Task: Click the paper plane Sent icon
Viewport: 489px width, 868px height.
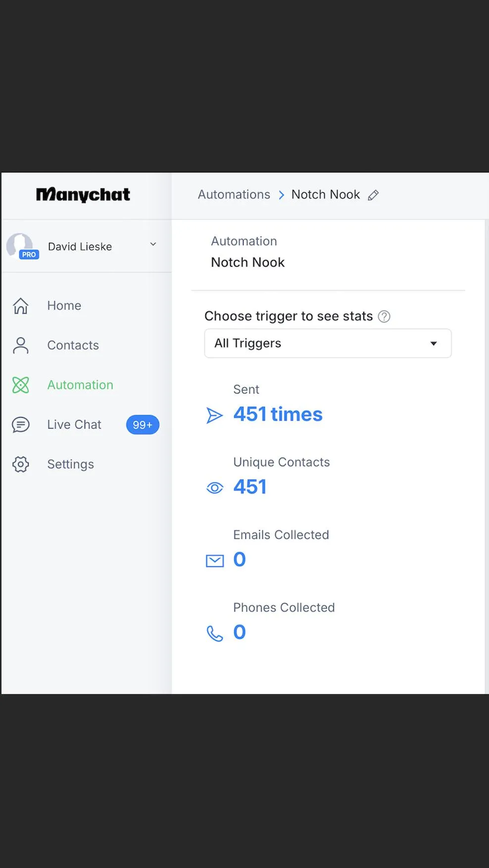Action: [214, 415]
